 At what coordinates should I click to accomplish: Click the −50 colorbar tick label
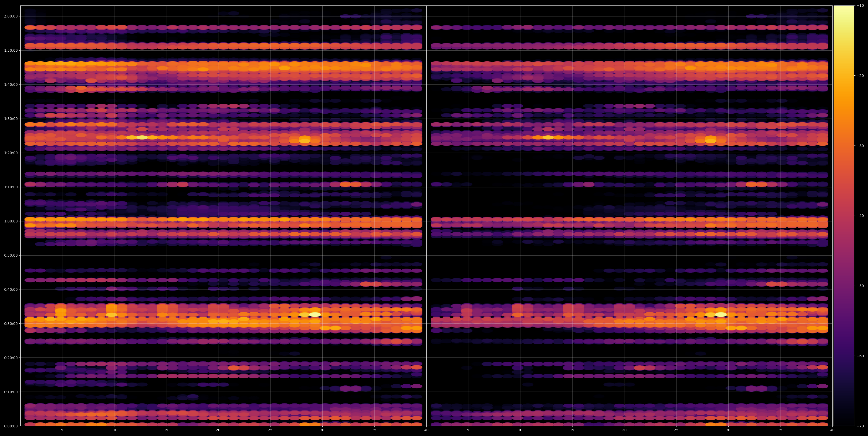[860, 286]
